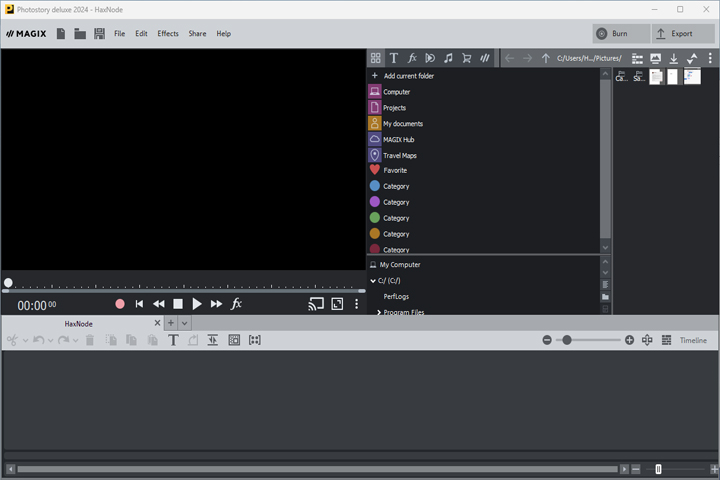This screenshot has height=480, width=720.
Task: Click the rewind button
Action: coord(158,304)
